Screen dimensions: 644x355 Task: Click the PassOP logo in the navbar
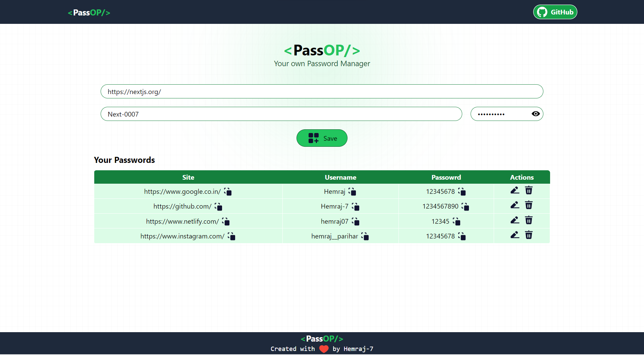[x=89, y=13]
